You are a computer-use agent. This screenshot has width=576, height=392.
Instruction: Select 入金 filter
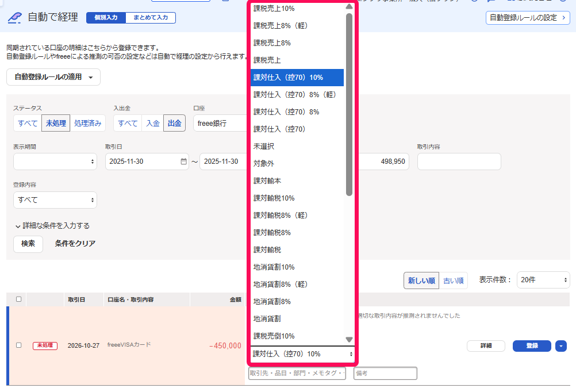coord(153,123)
